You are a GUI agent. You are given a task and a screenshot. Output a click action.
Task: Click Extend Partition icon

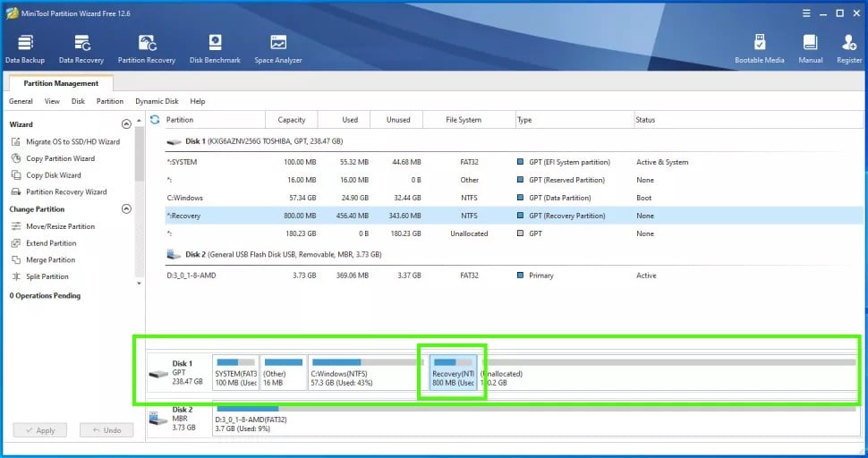[x=16, y=242]
